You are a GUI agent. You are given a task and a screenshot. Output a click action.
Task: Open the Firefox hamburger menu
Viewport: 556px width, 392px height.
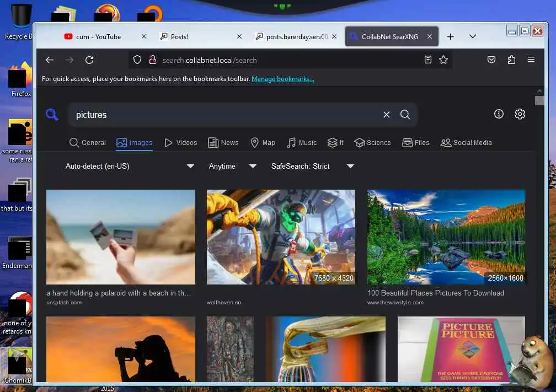click(531, 60)
